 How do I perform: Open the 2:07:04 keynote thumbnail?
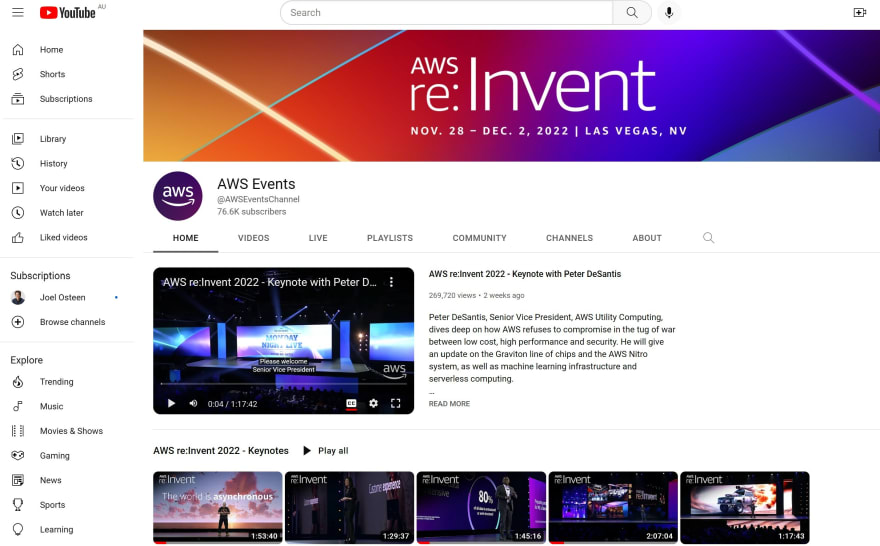613,507
